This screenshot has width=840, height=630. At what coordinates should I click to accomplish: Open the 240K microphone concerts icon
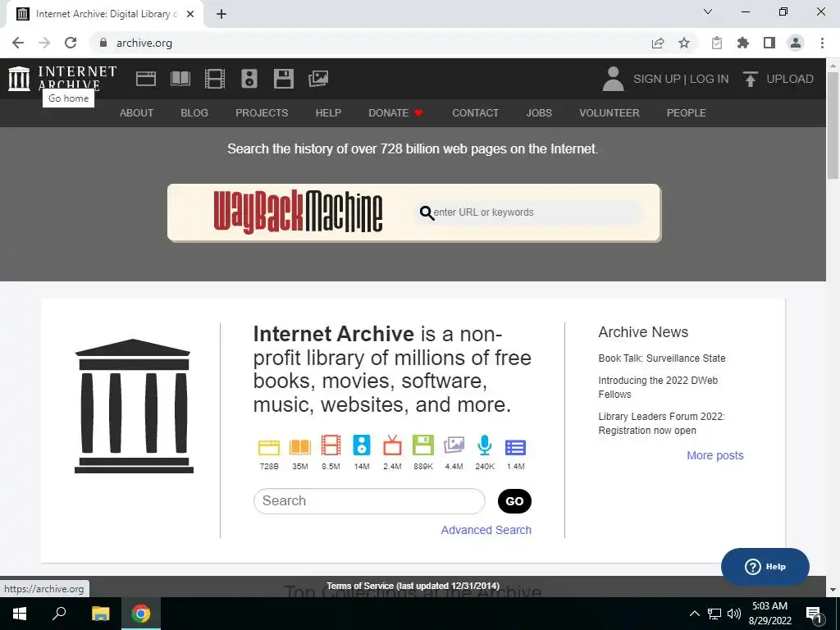pyautogui.click(x=485, y=445)
